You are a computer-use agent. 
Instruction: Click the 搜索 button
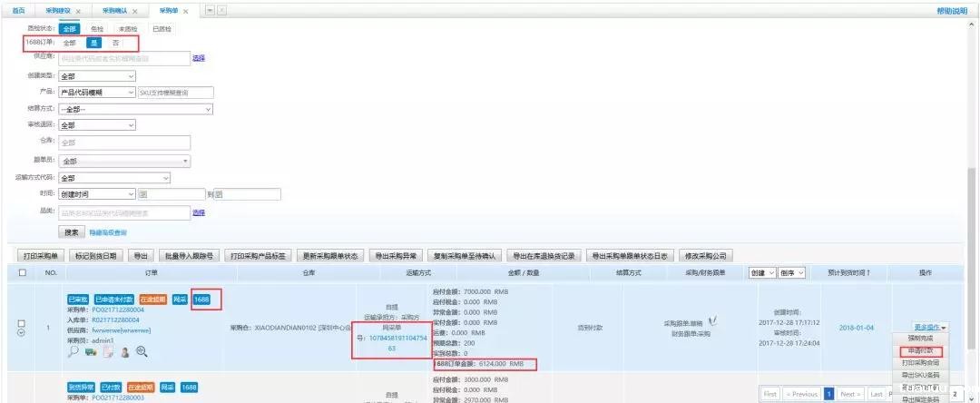pos(72,232)
